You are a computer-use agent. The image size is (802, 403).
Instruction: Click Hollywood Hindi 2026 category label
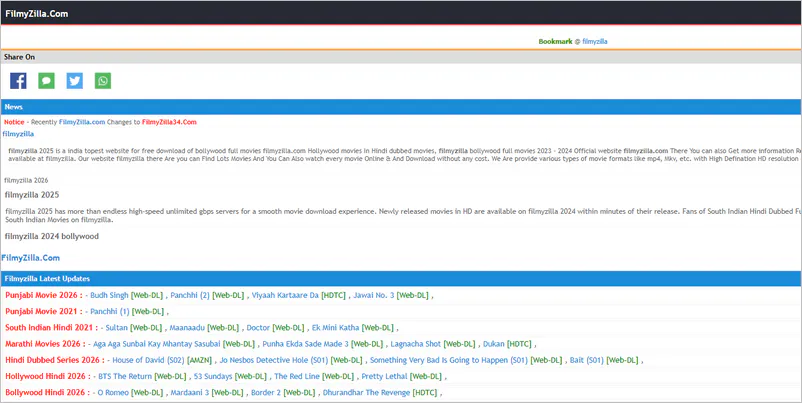pyautogui.click(x=48, y=377)
